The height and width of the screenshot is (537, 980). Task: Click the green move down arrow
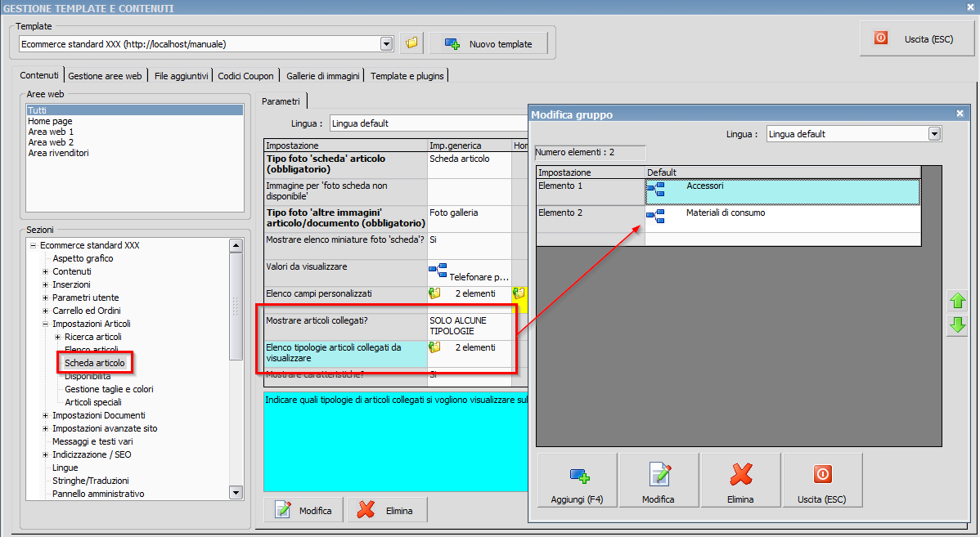coord(957,324)
